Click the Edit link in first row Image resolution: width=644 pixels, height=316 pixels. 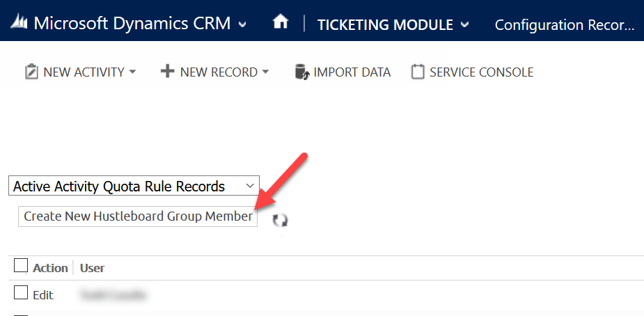pyautogui.click(x=43, y=295)
